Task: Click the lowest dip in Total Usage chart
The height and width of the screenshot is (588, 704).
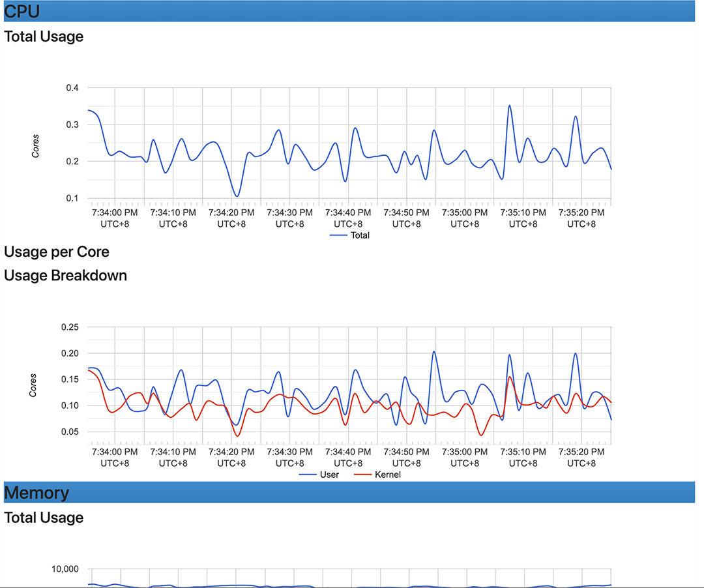Action: coord(237,196)
